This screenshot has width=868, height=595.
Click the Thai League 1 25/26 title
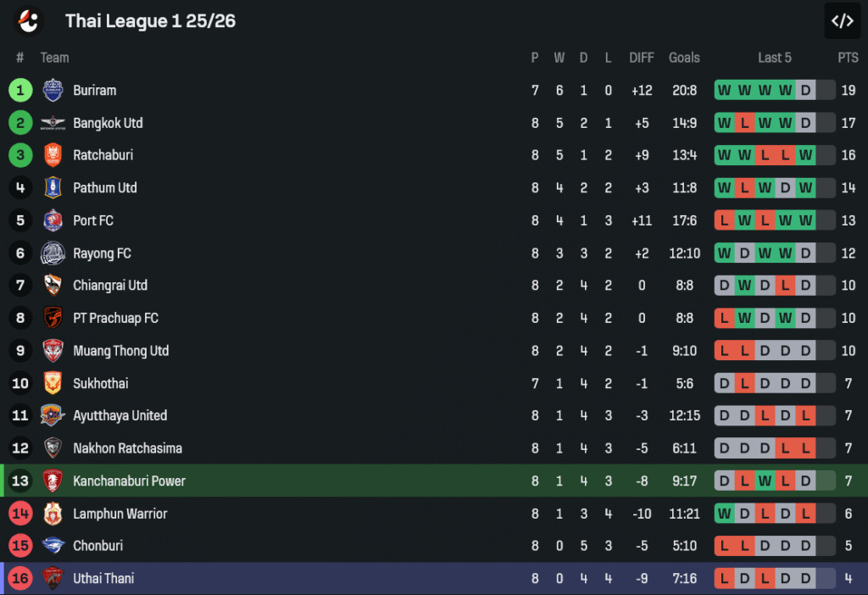(150, 21)
